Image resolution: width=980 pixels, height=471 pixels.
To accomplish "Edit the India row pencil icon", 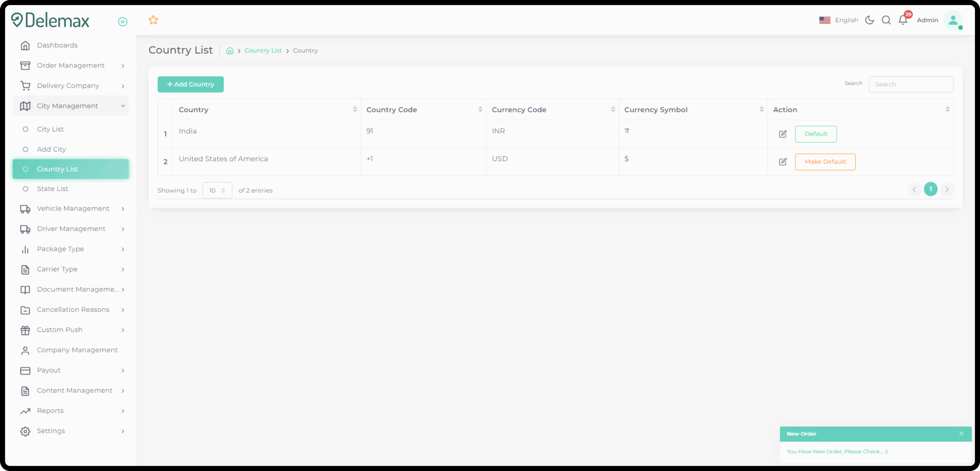I will [782, 134].
